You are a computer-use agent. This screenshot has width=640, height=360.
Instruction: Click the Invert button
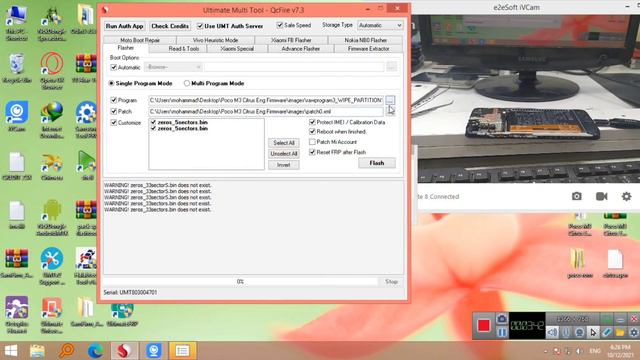point(284,165)
